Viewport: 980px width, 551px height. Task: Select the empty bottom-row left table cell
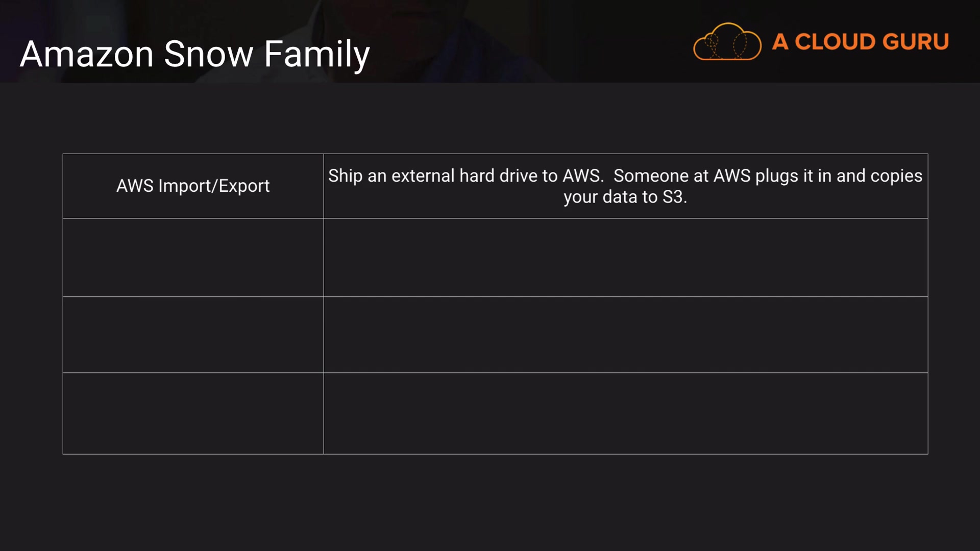[193, 413]
